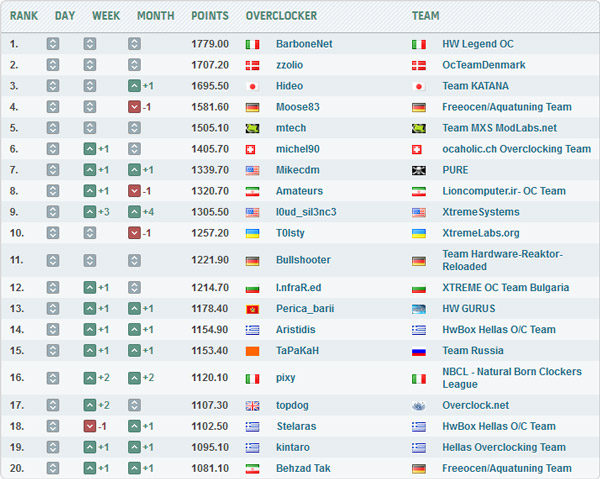Image resolution: width=600 pixels, height=479 pixels.
Task: Click the Bulgaria flag beside I.nfraR.ed
Action: 252,288
